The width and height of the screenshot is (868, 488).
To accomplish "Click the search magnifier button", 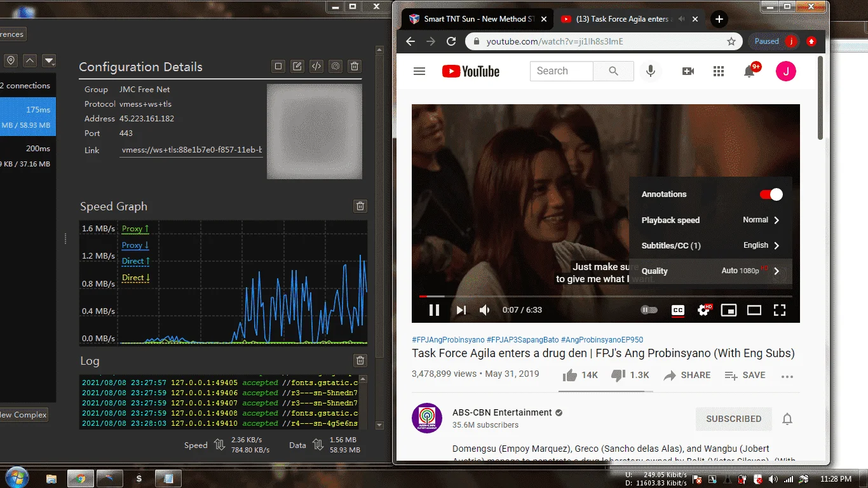I will pyautogui.click(x=613, y=71).
